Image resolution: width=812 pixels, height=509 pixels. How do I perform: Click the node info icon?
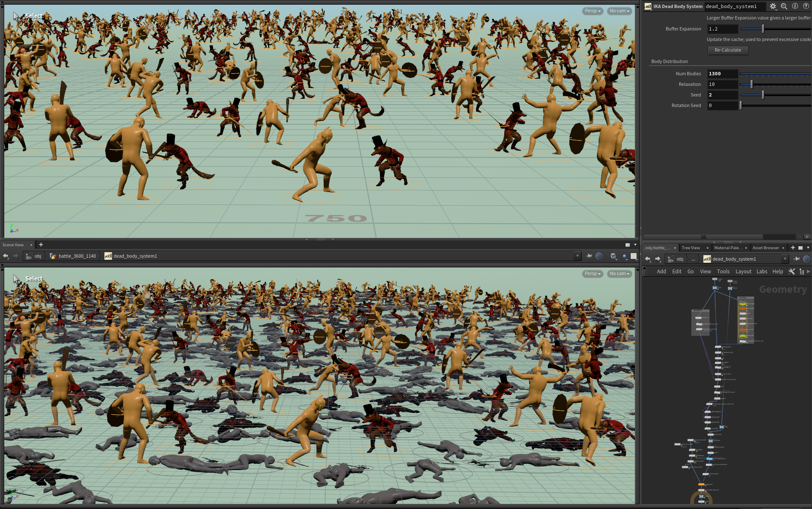click(x=795, y=6)
